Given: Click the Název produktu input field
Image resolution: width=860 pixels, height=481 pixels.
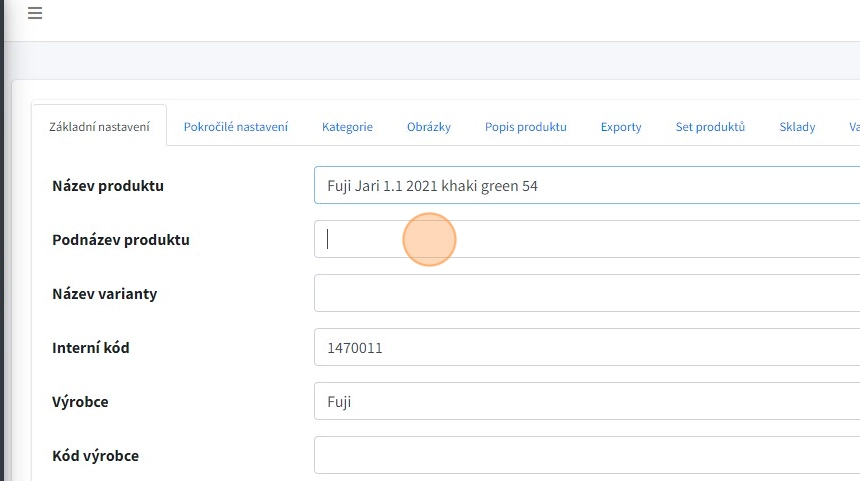Looking at the screenshot, I should (586, 185).
